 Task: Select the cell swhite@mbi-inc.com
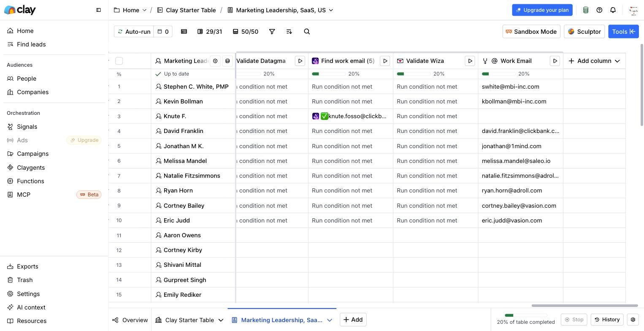pyautogui.click(x=521, y=87)
